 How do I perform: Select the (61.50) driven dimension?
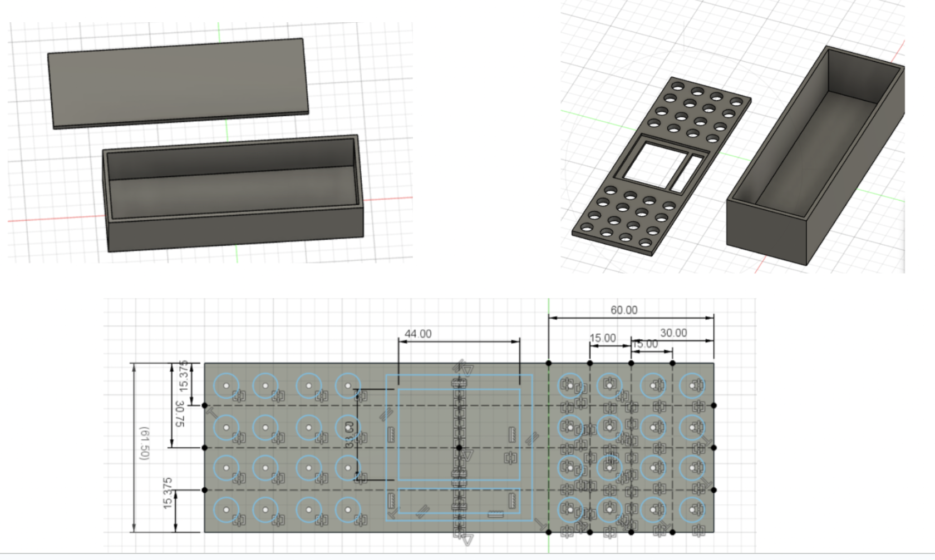coord(145,443)
